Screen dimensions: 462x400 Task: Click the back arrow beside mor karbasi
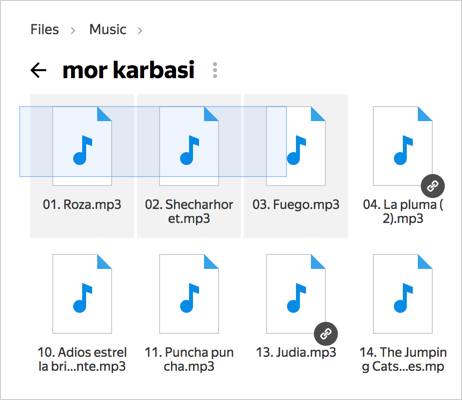click(38, 70)
